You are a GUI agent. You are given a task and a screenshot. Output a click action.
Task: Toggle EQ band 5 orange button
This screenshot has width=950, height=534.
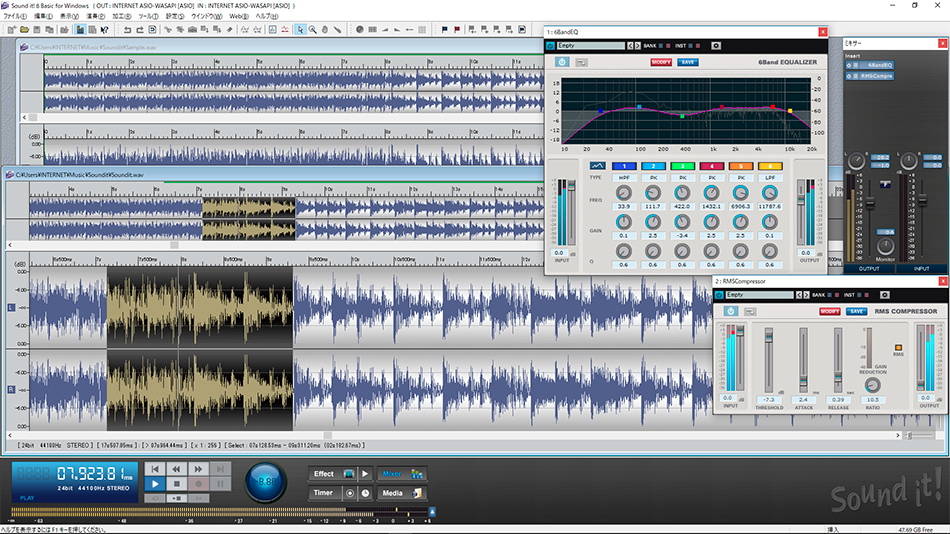coord(740,166)
